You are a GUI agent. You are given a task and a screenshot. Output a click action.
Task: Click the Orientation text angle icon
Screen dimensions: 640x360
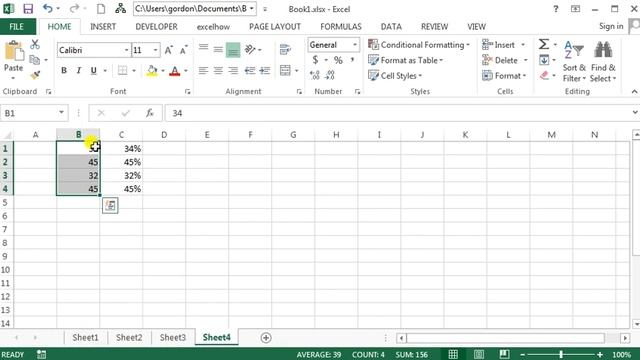pos(250,49)
